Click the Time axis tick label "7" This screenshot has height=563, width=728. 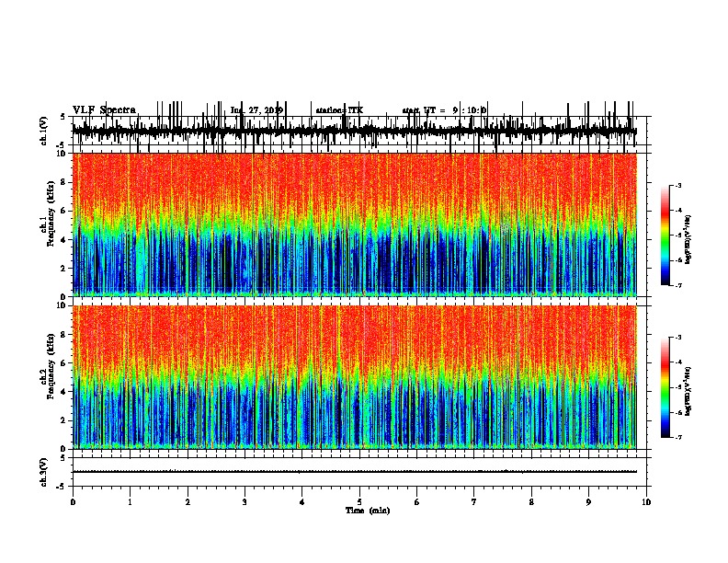(x=474, y=502)
